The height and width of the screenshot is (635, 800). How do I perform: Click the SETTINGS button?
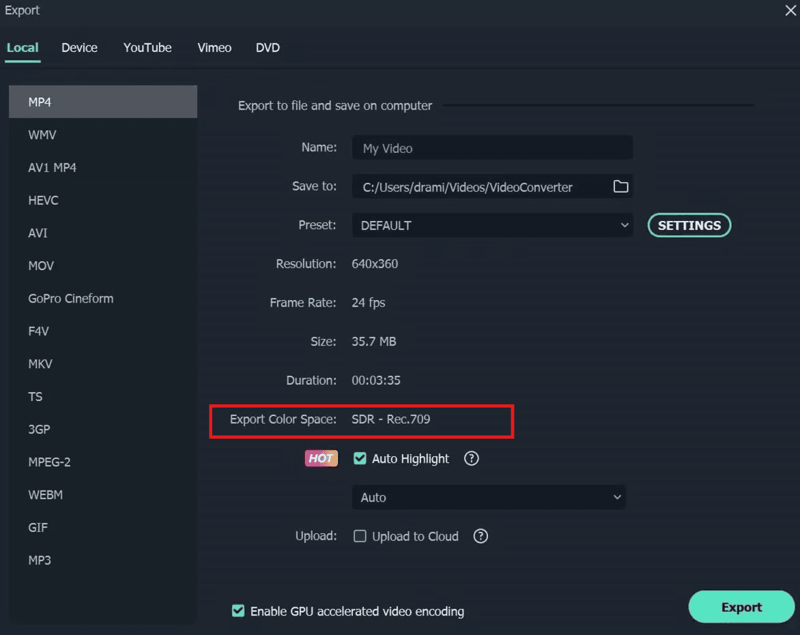pyautogui.click(x=689, y=225)
